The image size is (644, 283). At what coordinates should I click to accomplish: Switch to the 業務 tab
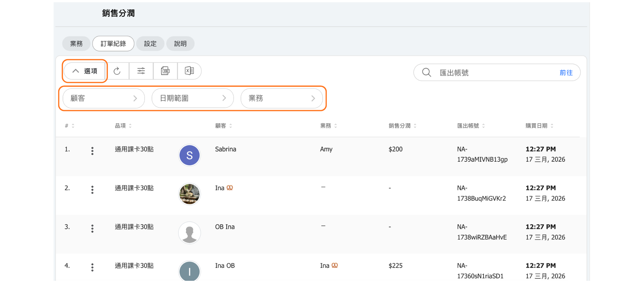76,44
